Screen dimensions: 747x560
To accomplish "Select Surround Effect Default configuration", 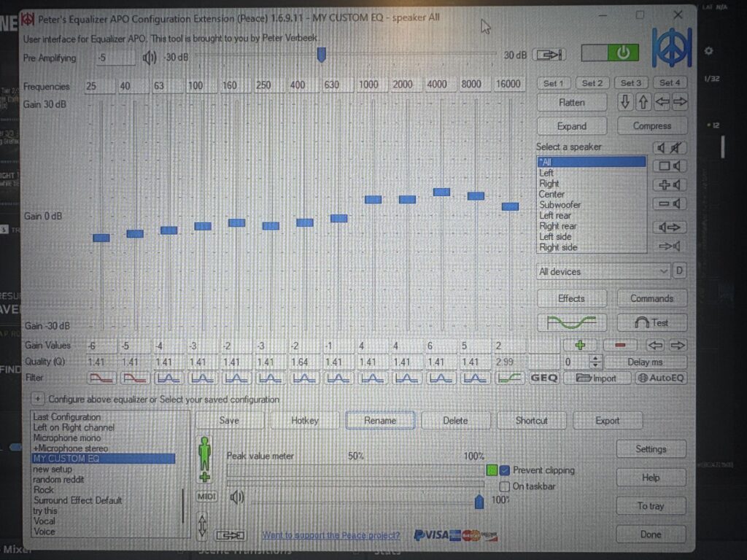I will click(104, 500).
